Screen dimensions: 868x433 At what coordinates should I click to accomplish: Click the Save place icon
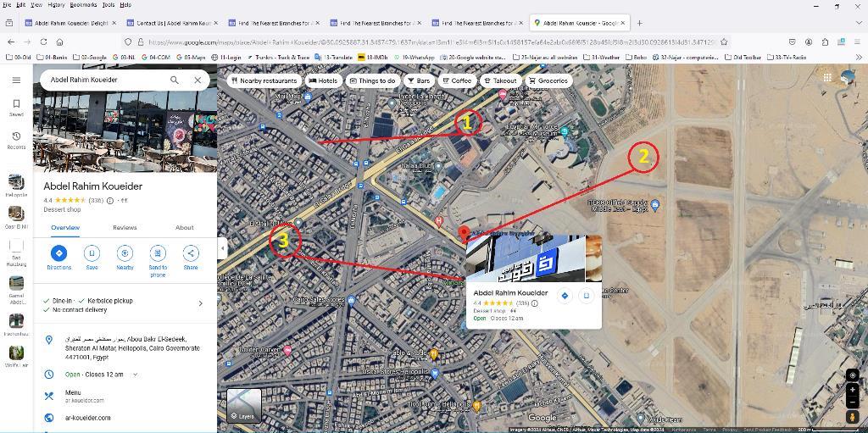point(92,253)
